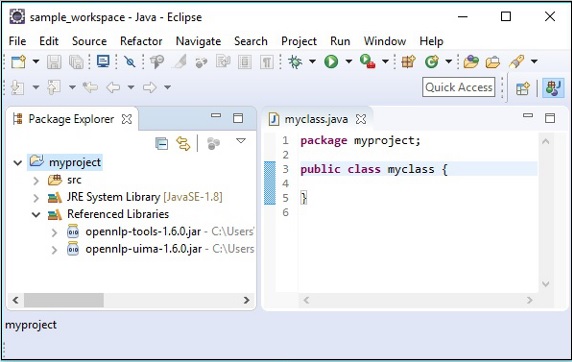Maximize the Package Explorer panel
Screen dimensions: 572x362
(238, 118)
